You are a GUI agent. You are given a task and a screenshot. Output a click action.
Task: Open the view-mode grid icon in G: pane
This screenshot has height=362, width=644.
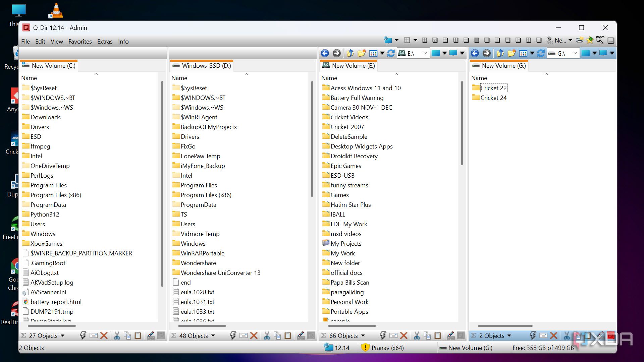[x=523, y=53]
